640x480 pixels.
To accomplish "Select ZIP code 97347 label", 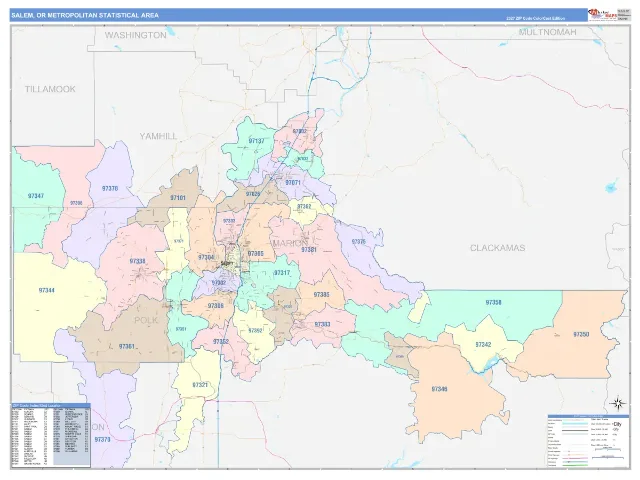I will 36,196.
